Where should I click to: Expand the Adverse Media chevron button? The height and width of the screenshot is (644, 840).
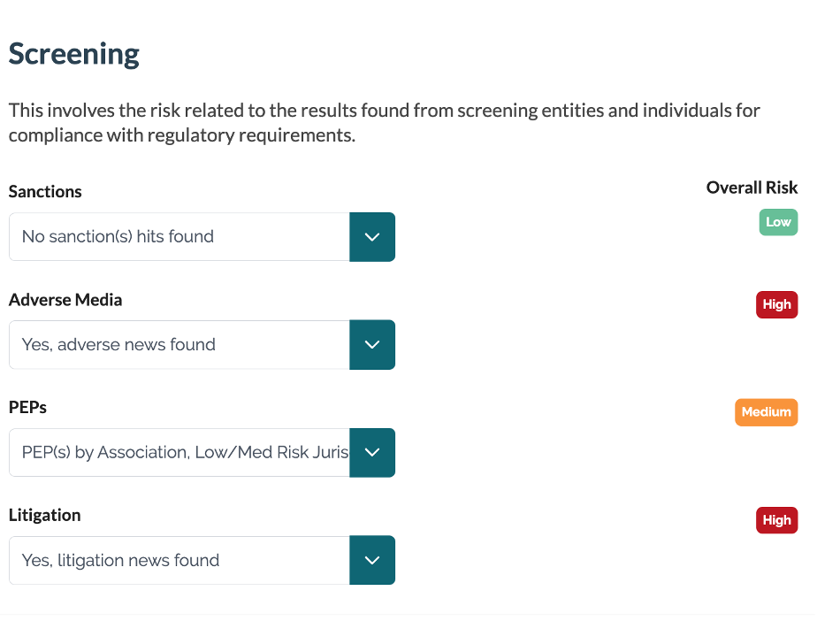pos(372,344)
